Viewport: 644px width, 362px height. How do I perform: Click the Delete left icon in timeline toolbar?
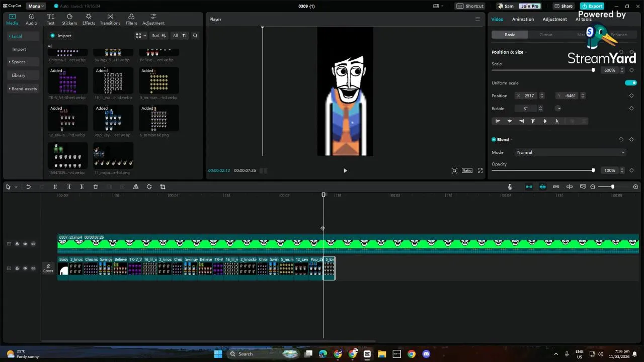coord(69,187)
